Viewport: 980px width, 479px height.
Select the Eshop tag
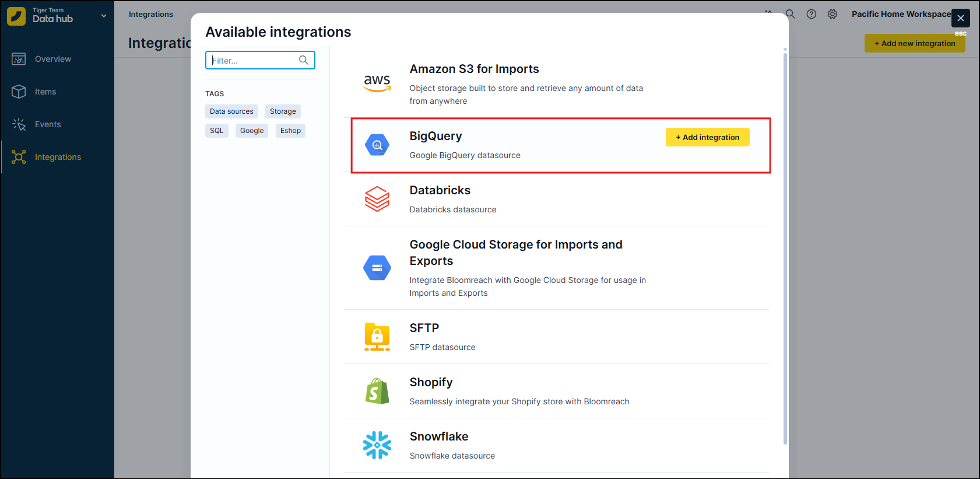pyautogui.click(x=290, y=131)
